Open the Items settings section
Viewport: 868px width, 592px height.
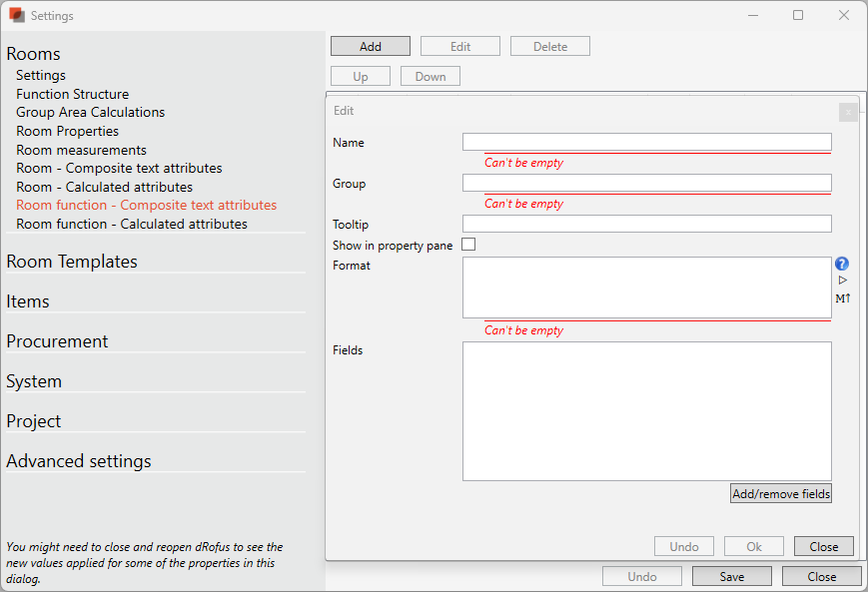pos(28,301)
